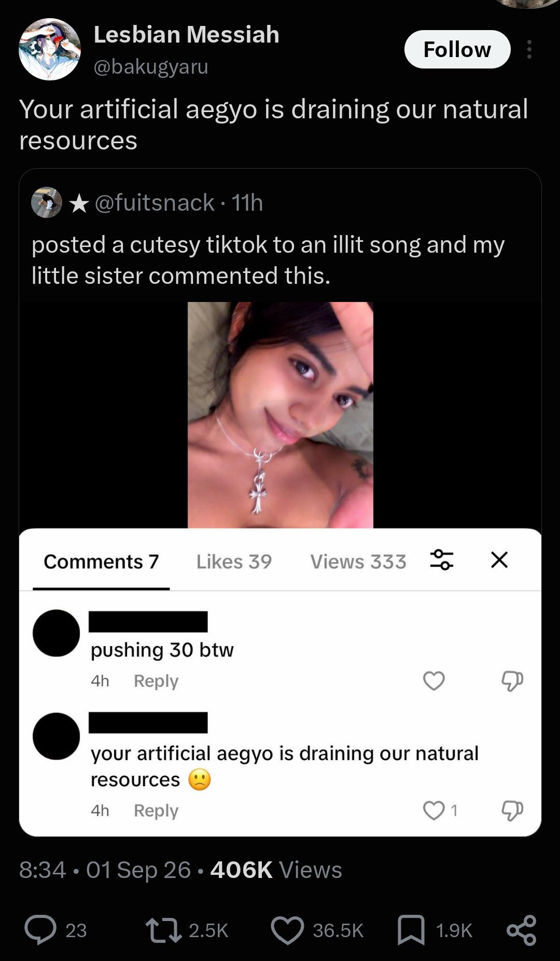
Task: Close the TikTok comments panel
Action: 499,560
